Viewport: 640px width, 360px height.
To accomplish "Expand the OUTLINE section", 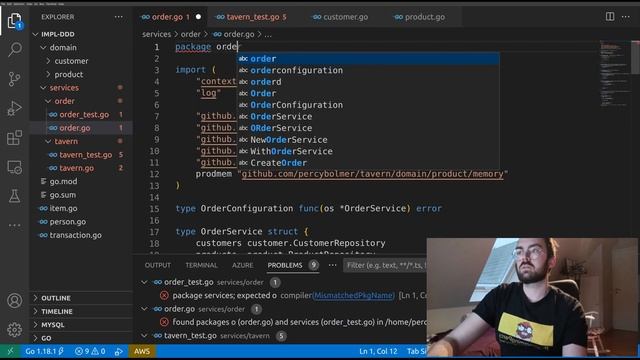I will (56, 298).
